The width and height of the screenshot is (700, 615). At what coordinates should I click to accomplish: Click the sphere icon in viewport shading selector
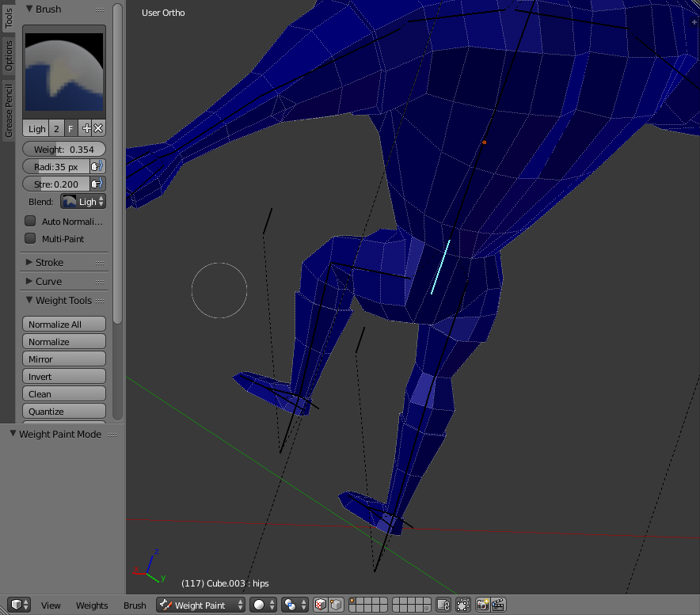pos(259,605)
